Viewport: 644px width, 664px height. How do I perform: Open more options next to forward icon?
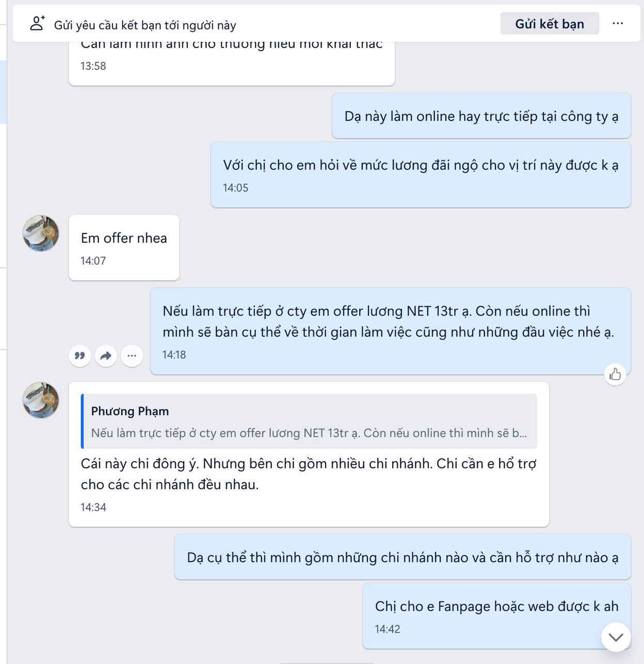click(x=132, y=356)
